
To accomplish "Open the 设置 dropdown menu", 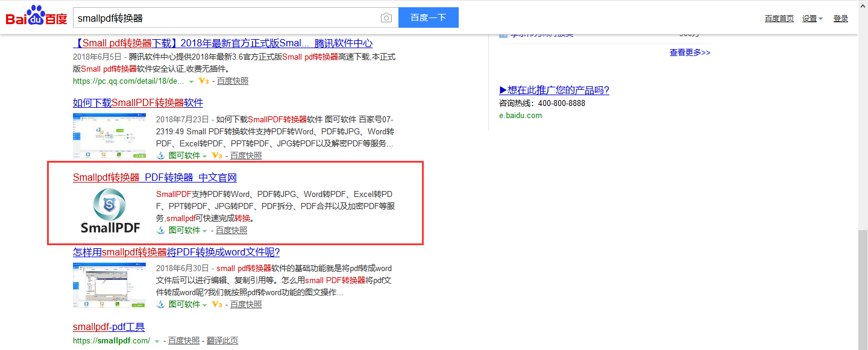I will (x=813, y=19).
